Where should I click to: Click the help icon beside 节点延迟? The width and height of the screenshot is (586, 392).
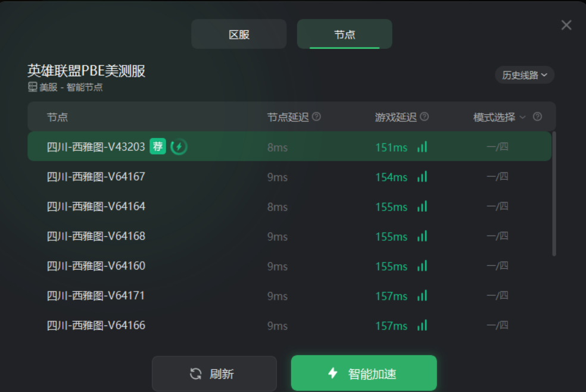click(x=316, y=117)
